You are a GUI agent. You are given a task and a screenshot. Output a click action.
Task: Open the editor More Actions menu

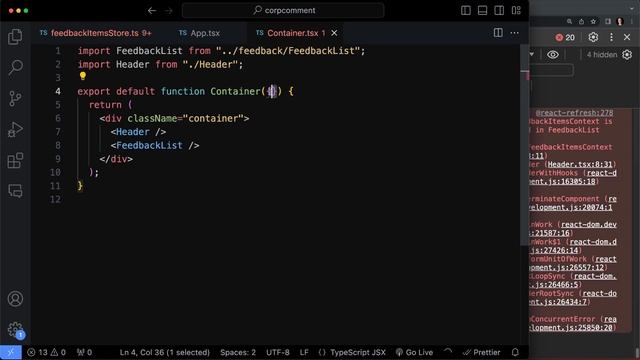(x=514, y=33)
